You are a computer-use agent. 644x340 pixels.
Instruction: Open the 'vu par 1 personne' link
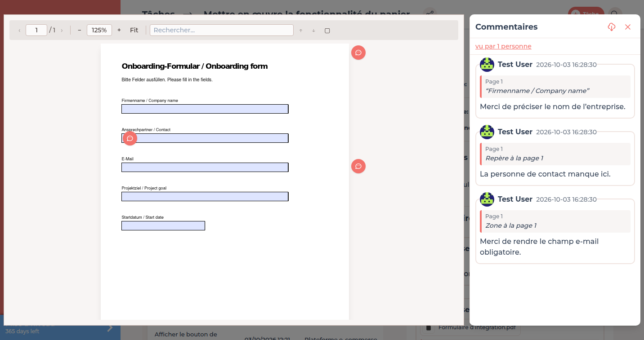pos(503,46)
